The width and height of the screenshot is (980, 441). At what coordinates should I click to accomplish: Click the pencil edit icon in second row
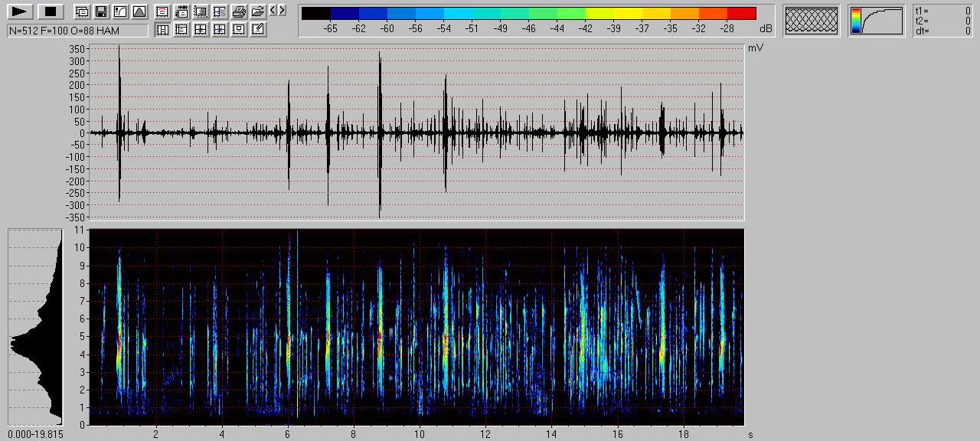tap(258, 29)
